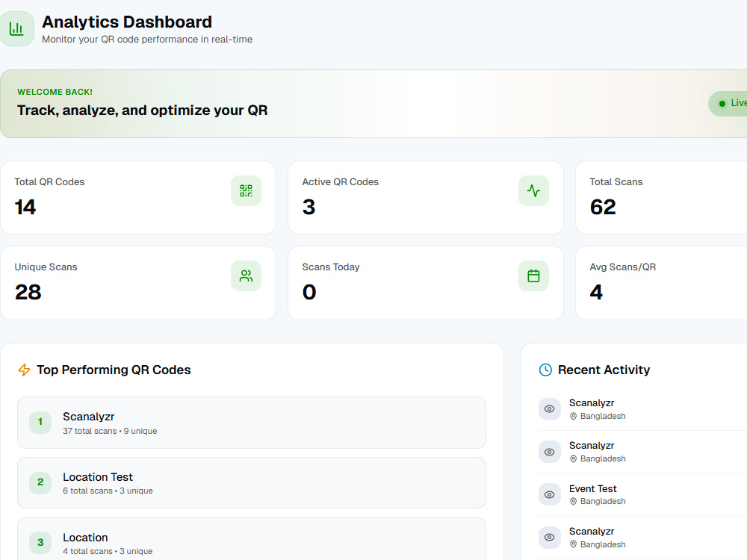Image resolution: width=747 pixels, height=560 pixels.
Task: Click the eye icon of the second Scanalyzr activity
Action: click(549, 452)
